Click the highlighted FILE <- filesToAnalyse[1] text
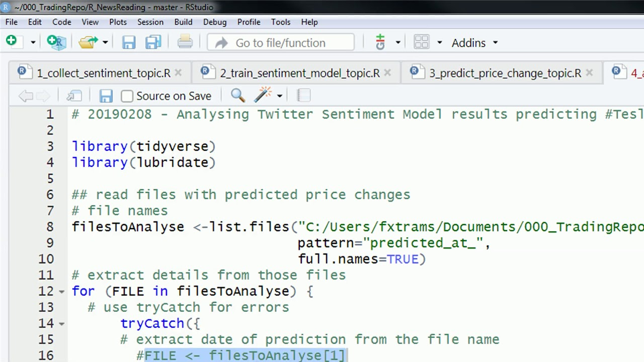This screenshot has width=644, height=362. (x=245, y=355)
